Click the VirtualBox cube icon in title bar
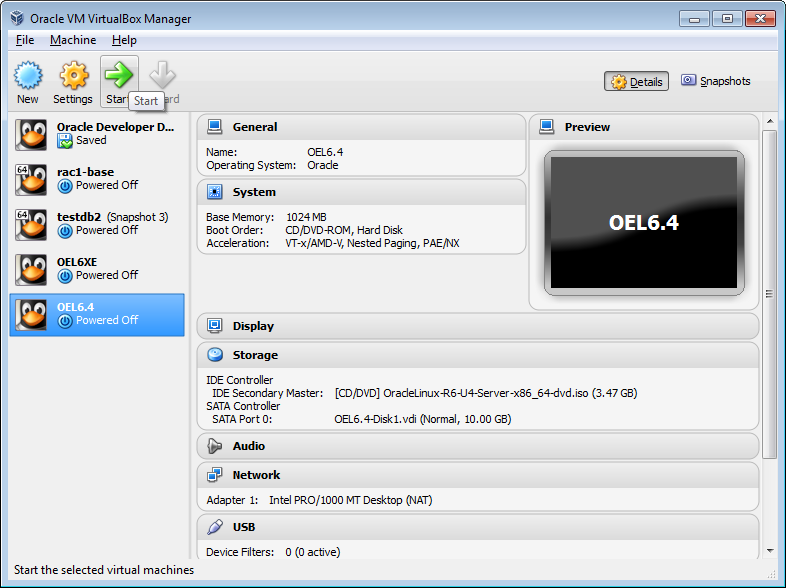786x588 pixels. 17,18
